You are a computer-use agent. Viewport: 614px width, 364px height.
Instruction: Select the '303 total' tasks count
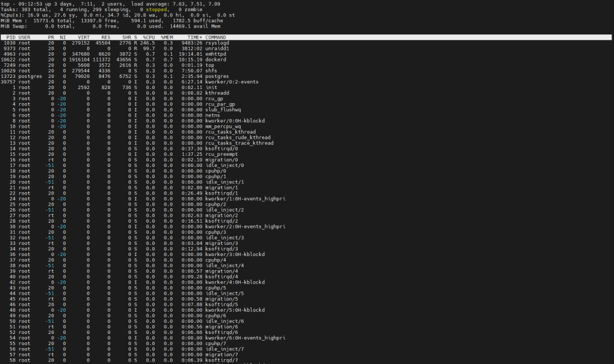34,9
